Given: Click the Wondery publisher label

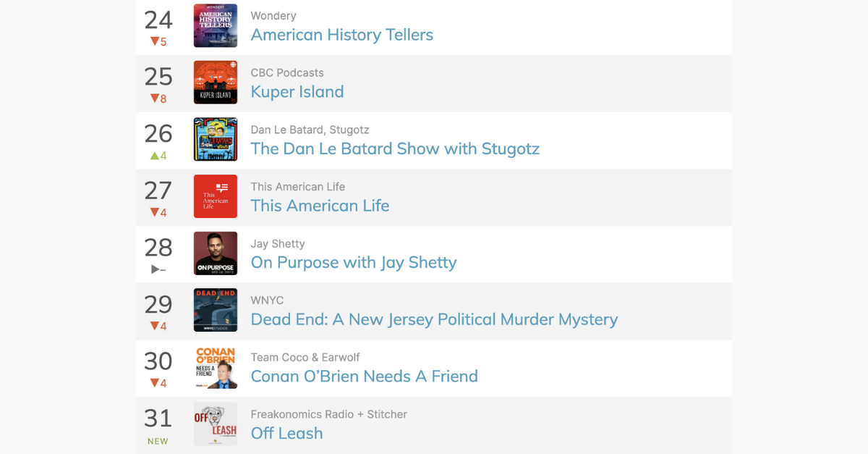Looking at the screenshot, I should (273, 16).
